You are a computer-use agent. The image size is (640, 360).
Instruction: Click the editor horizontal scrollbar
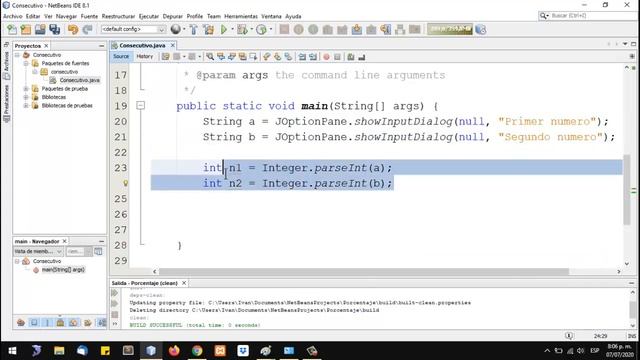point(364,271)
